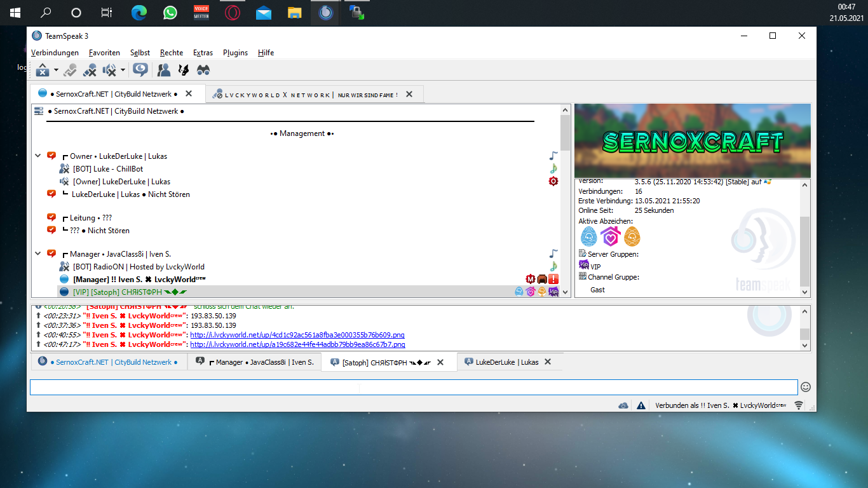Toggle microphone mute in the toolbar
The height and width of the screenshot is (488, 868).
pyautogui.click(x=90, y=70)
